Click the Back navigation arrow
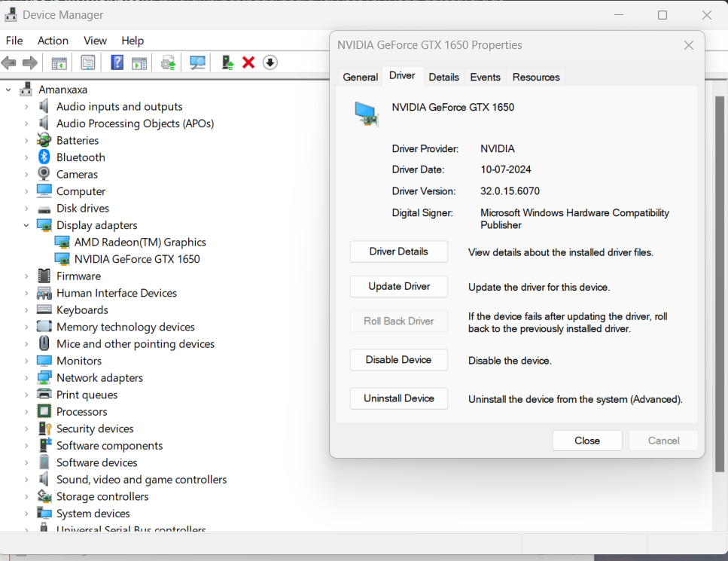Image resolution: width=728 pixels, height=561 pixels. tap(9, 62)
